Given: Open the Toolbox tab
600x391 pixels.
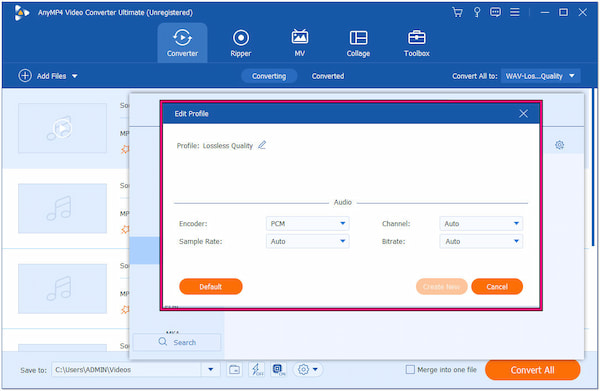Looking at the screenshot, I should pyautogui.click(x=417, y=43).
